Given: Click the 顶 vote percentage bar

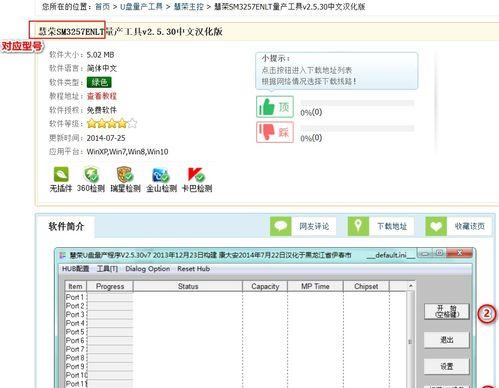Looking at the screenshot, I should (x=357, y=103).
